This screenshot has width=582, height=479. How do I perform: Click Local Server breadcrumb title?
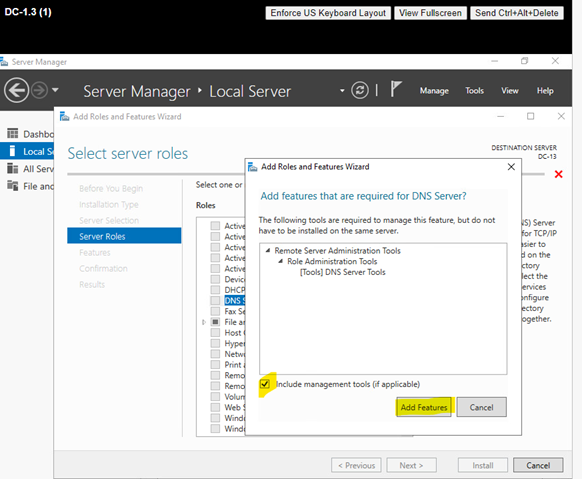tap(250, 91)
